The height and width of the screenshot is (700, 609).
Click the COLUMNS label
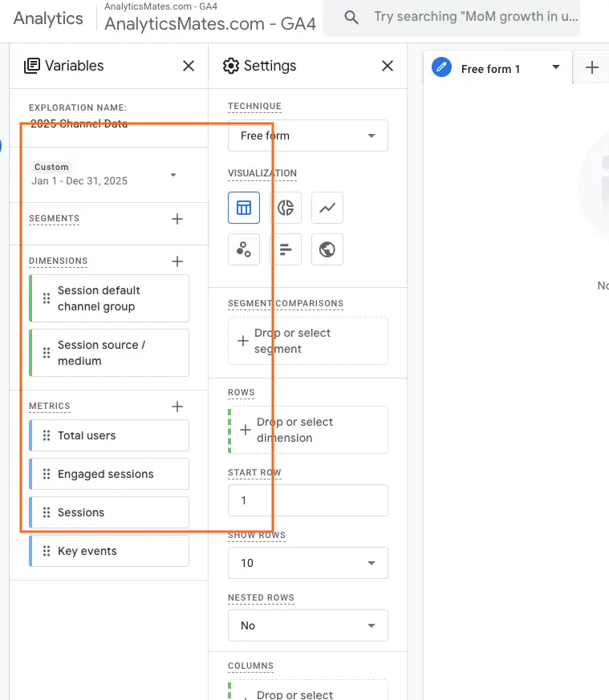click(x=250, y=666)
